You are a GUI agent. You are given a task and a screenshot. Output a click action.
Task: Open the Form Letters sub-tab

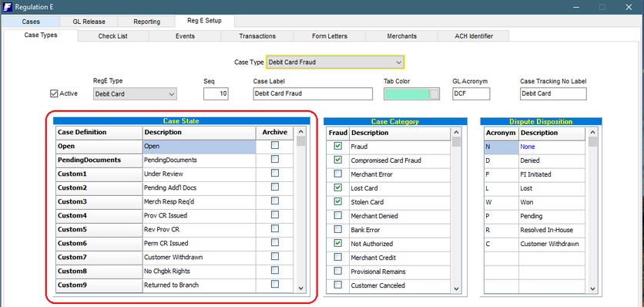tap(330, 36)
